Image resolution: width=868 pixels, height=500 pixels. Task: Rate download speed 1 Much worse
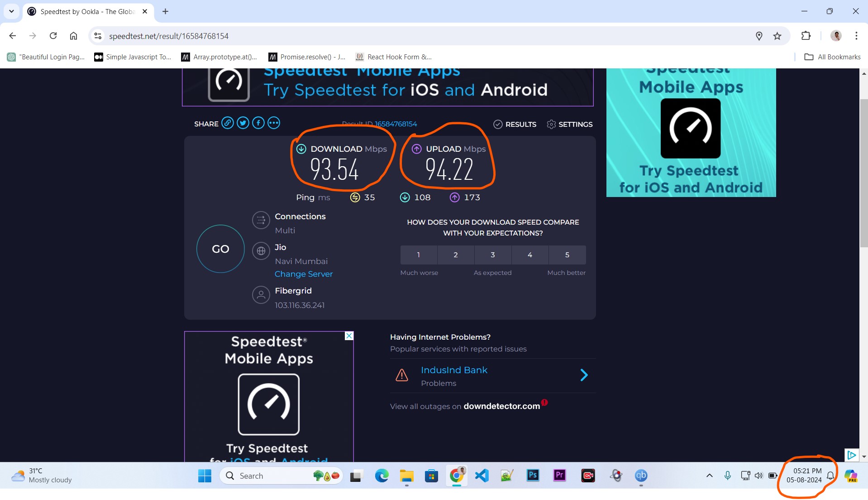pos(419,255)
